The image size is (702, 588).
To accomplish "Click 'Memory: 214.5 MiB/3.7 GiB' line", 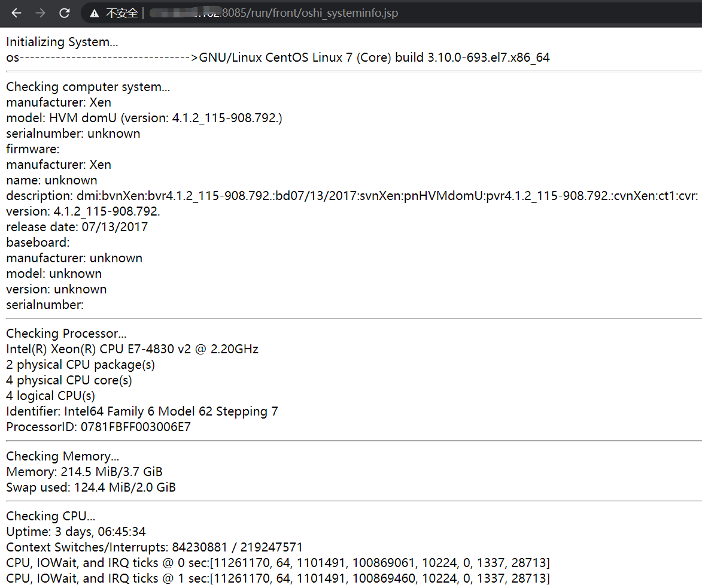I will point(84,472).
